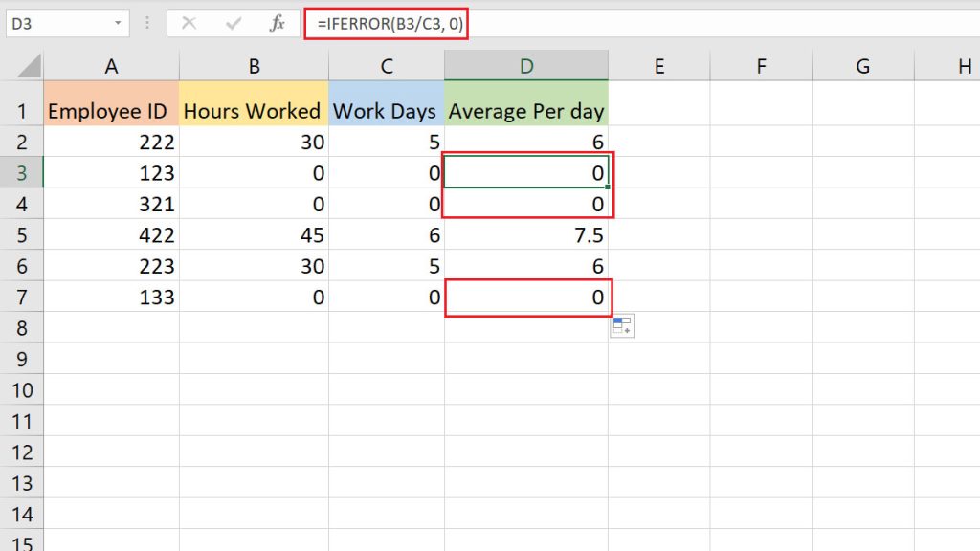980x551 pixels.
Task: Select cell D5 containing 7.5
Action: [x=525, y=235]
